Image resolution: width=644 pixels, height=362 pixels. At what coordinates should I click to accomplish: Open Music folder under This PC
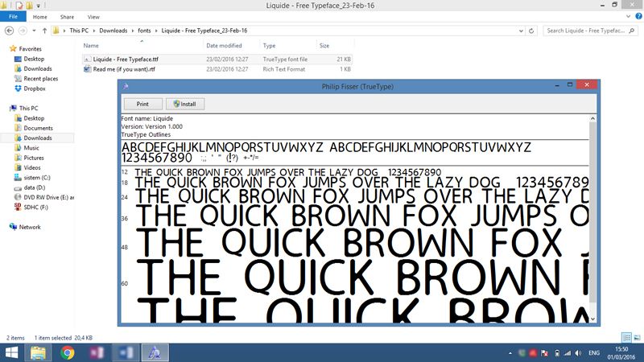31,148
